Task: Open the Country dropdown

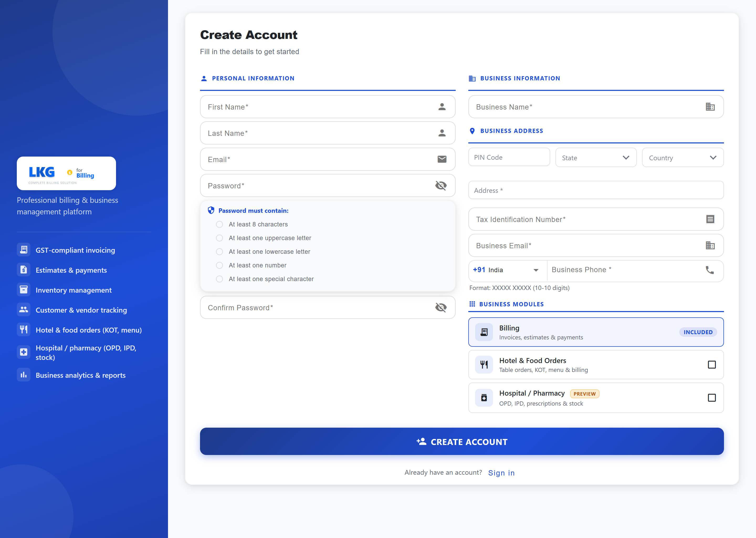Action: [x=682, y=157]
